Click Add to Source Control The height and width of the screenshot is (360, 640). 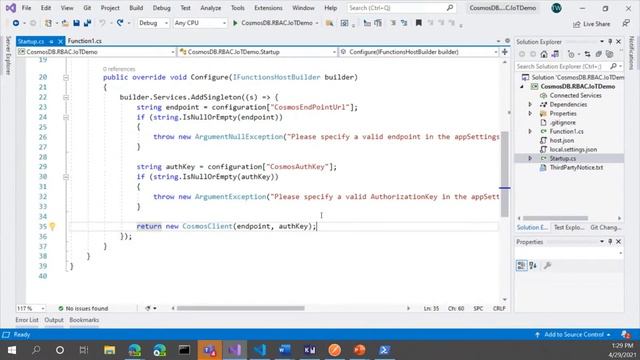point(573,335)
